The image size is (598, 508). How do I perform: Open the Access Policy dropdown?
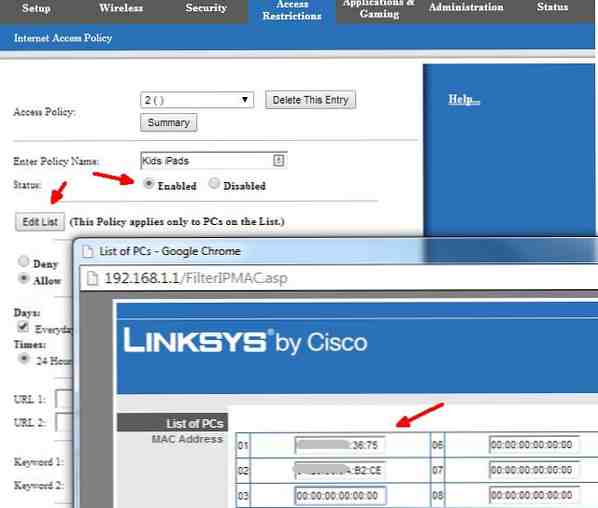pyautogui.click(x=197, y=100)
